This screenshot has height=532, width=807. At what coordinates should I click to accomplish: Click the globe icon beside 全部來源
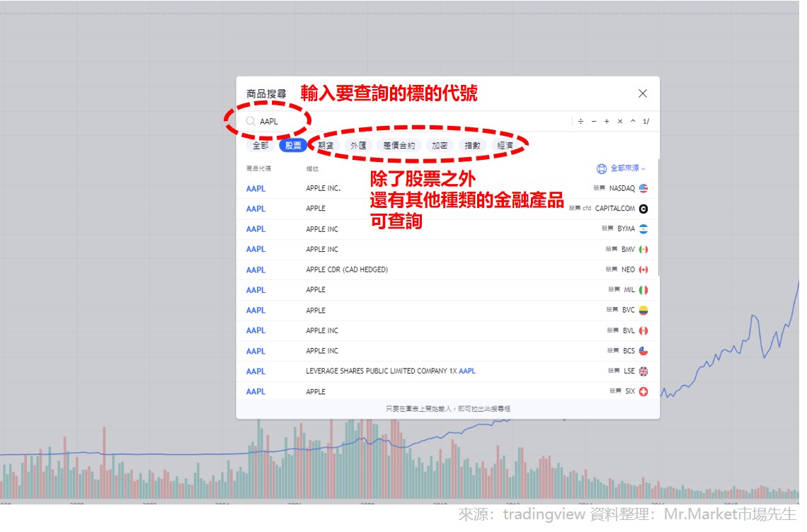click(x=601, y=169)
